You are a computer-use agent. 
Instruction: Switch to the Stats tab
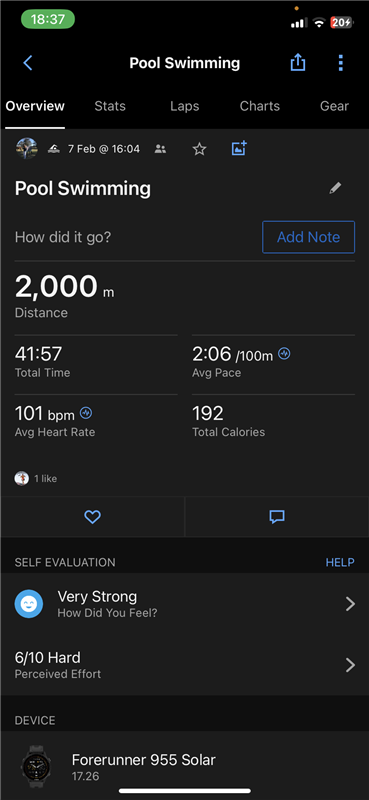110,106
